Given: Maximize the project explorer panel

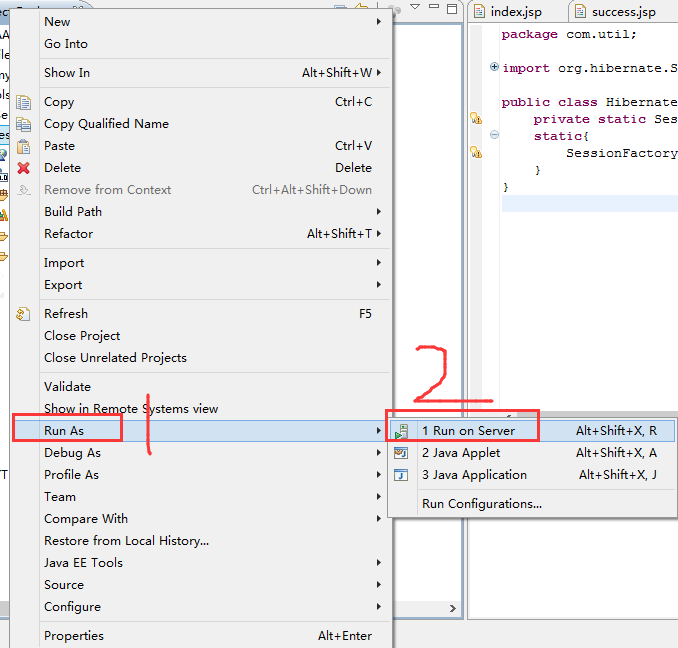Looking at the screenshot, I should 452,9.
